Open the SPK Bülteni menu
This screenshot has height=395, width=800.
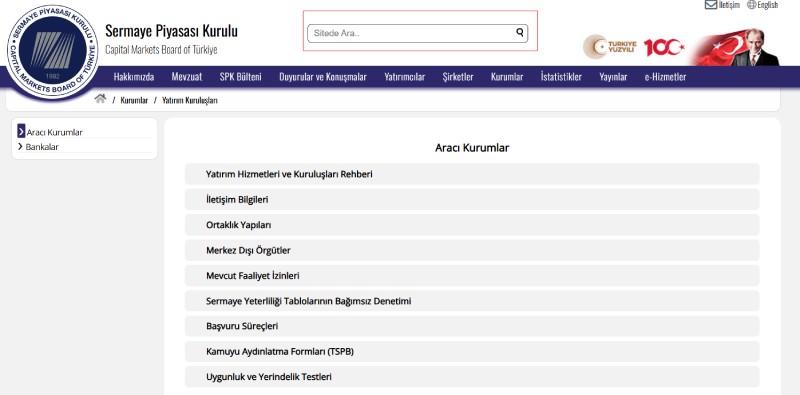pos(240,77)
